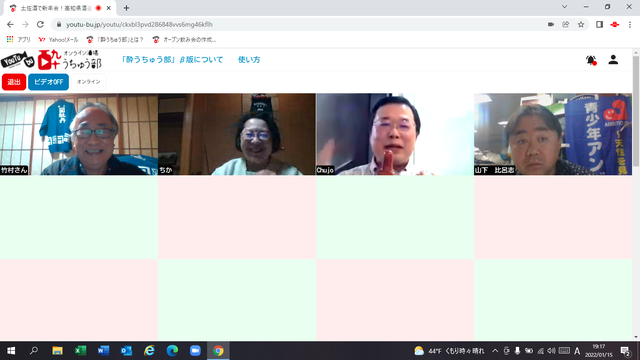Click browser forward arrow

click(x=25, y=24)
